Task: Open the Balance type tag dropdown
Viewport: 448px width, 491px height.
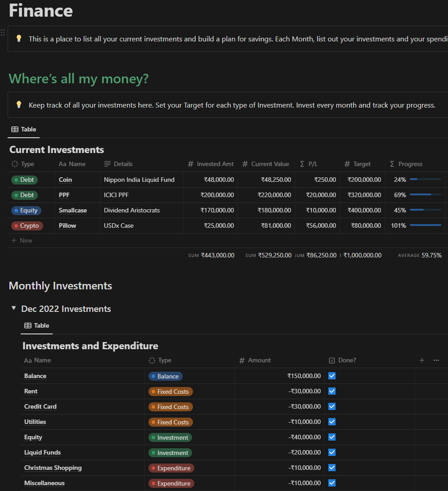Action: pos(165,376)
